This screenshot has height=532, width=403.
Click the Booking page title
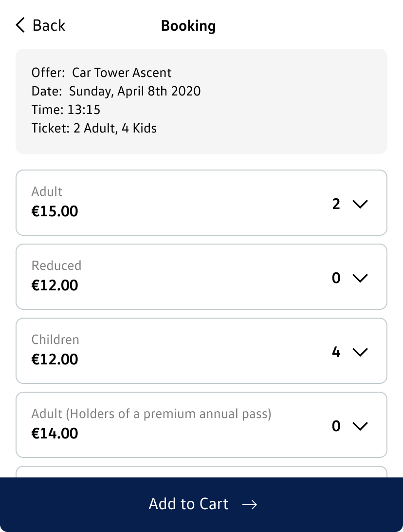188,26
